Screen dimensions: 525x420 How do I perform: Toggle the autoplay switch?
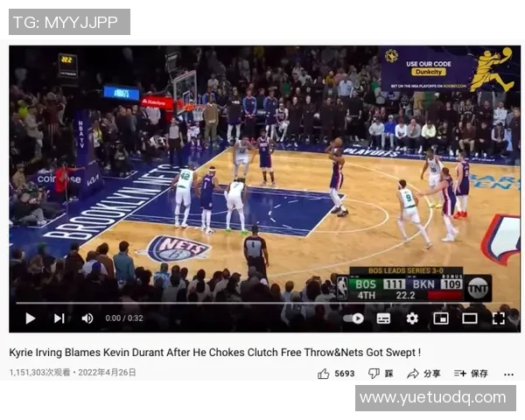tap(353, 318)
